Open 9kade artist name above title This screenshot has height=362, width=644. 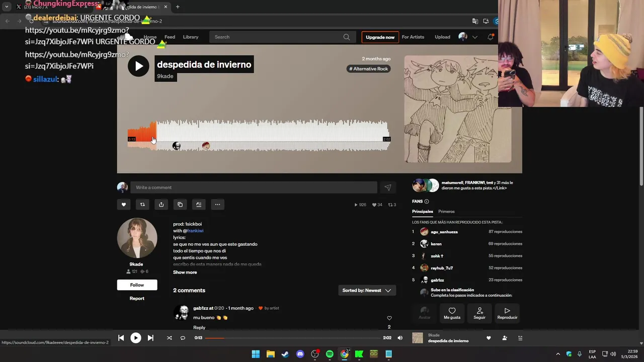(x=165, y=76)
